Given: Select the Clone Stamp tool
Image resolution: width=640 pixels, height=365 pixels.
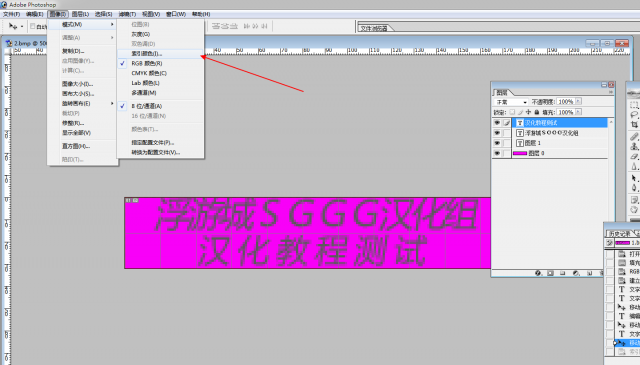Looking at the screenshot, I should pyautogui.click(x=634, y=146).
